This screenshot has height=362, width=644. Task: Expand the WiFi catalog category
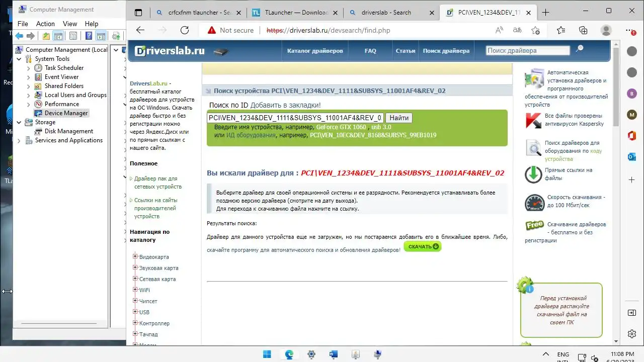tap(135, 290)
